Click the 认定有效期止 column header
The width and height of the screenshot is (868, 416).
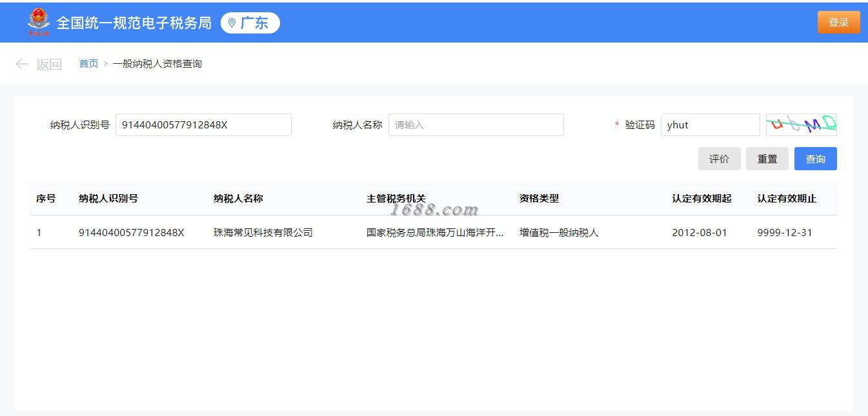787,199
